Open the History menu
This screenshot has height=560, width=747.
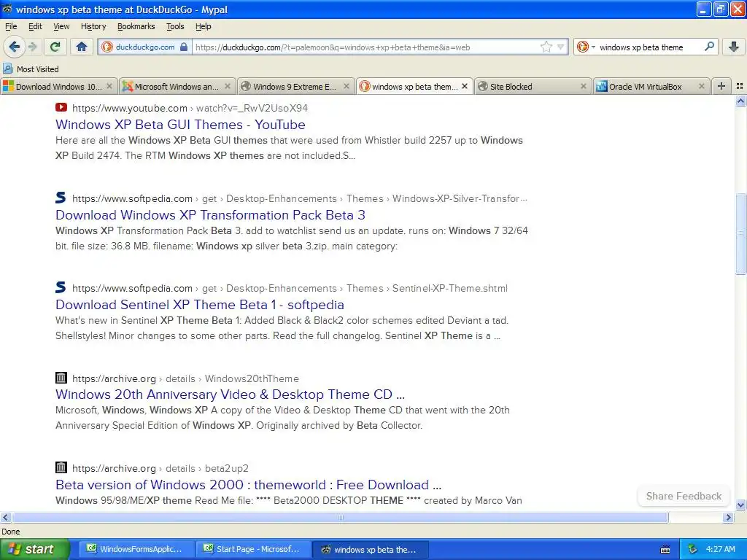pyautogui.click(x=93, y=26)
